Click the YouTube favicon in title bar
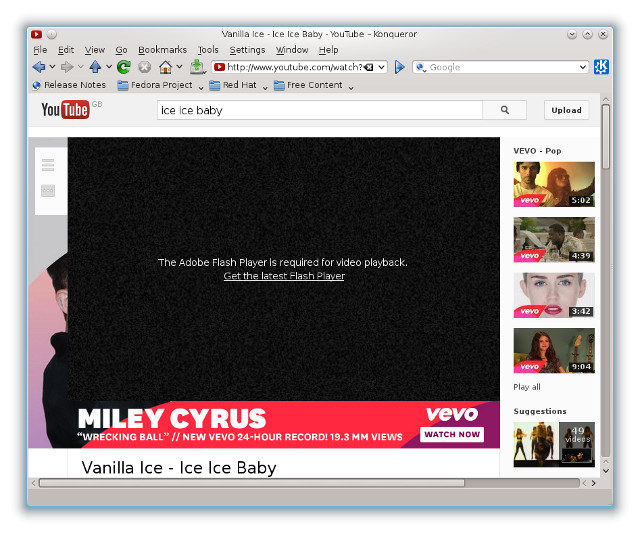640x533 pixels. pyautogui.click(x=36, y=34)
